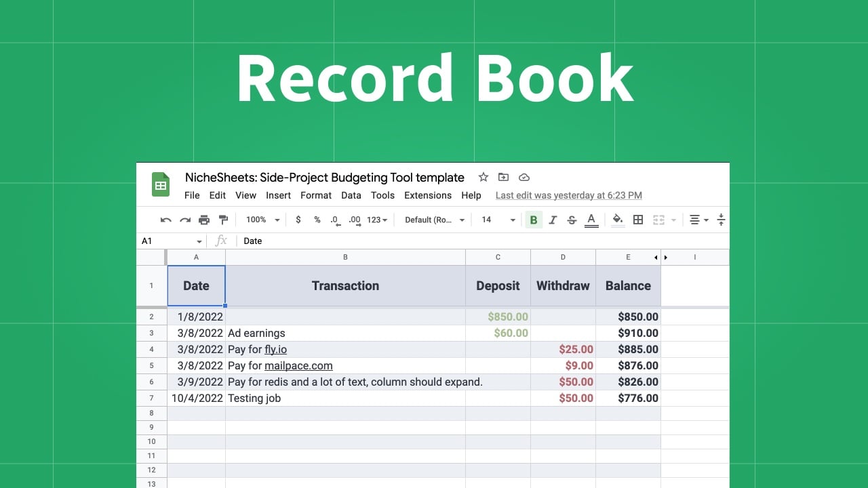Select the Transaction header cell
868x488 pixels.
pos(345,286)
